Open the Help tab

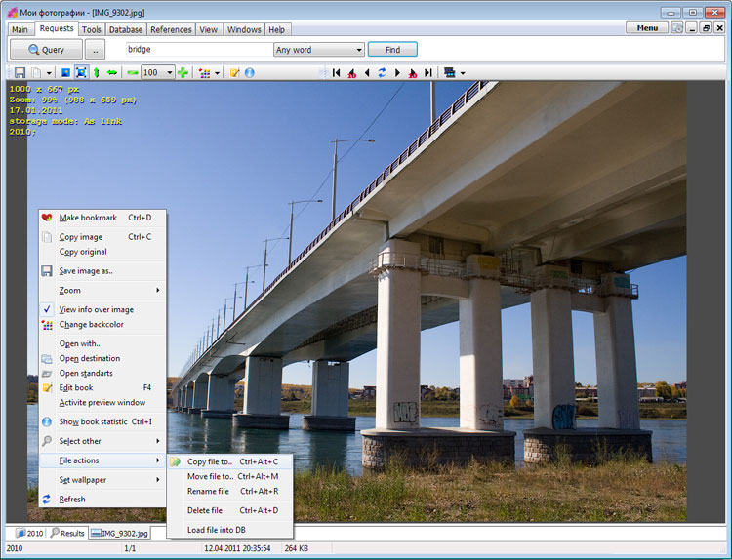pos(277,29)
